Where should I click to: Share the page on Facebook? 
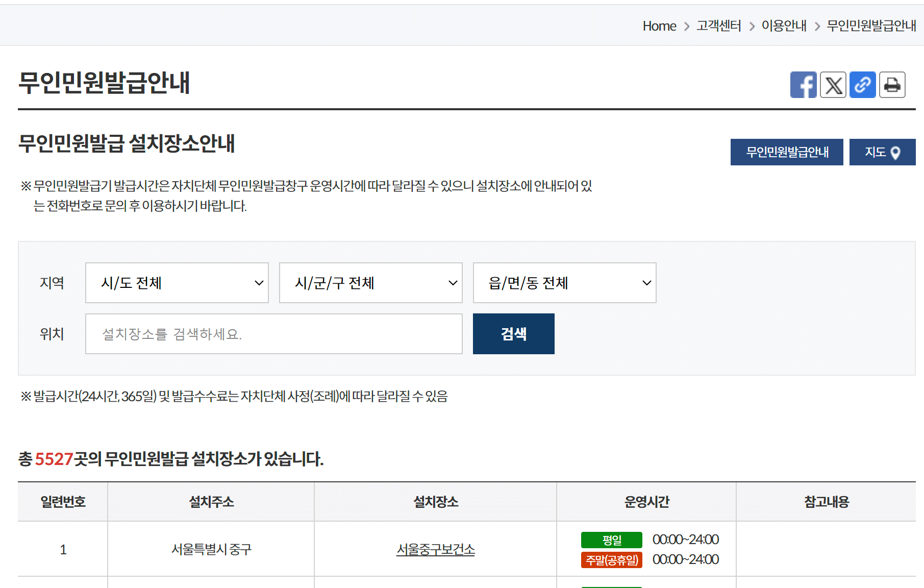[x=804, y=85]
